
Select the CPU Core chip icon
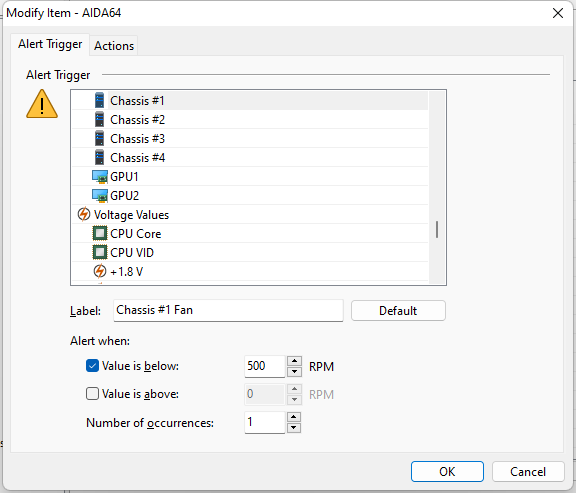(x=100, y=233)
